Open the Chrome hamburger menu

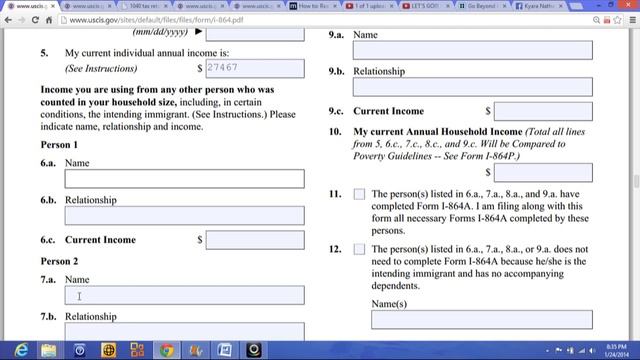[633, 20]
